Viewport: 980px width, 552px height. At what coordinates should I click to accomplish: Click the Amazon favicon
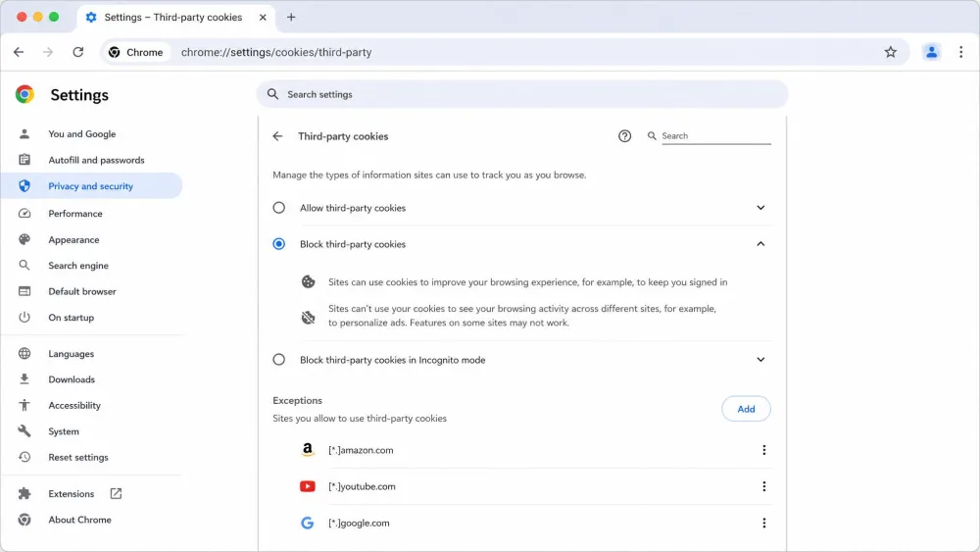click(x=308, y=450)
